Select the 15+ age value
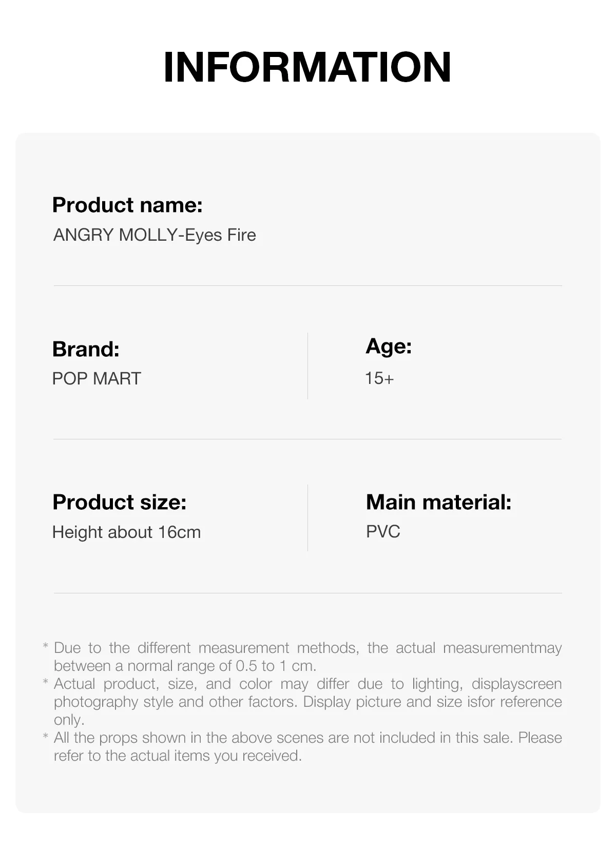 coord(379,378)
